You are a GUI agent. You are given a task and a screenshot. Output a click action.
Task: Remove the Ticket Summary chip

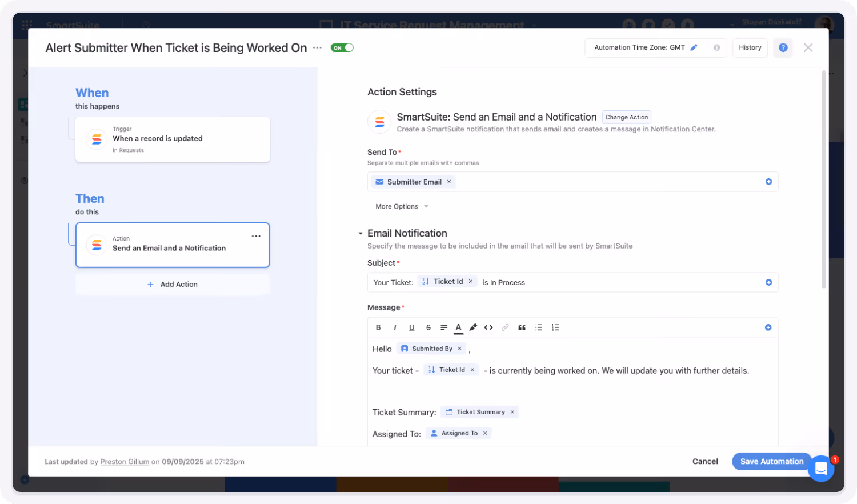pyautogui.click(x=512, y=412)
